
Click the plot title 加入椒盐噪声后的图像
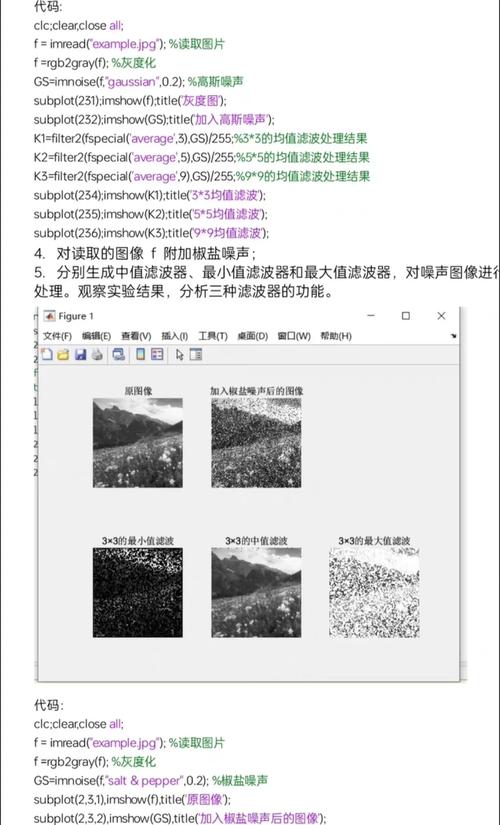tap(256, 391)
